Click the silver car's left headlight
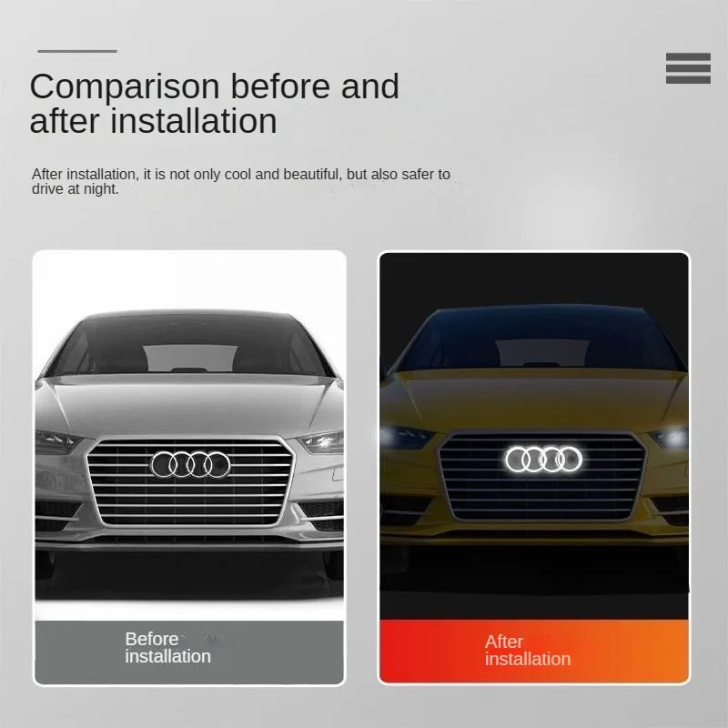Screen dimensions: 728x728 point(57,441)
